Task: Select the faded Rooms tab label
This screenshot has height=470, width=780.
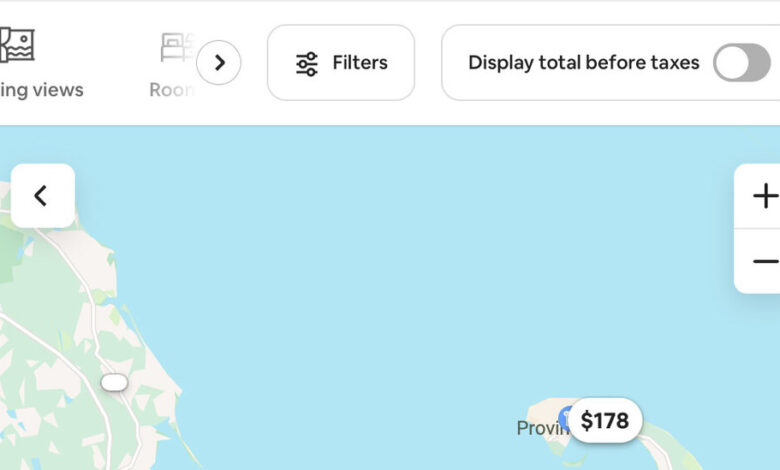Action: [172, 90]
